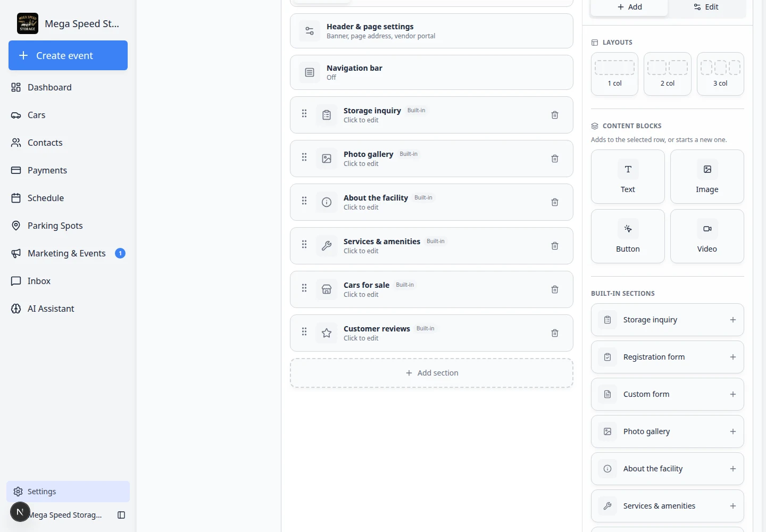Open the Inbox

point(68,281)
